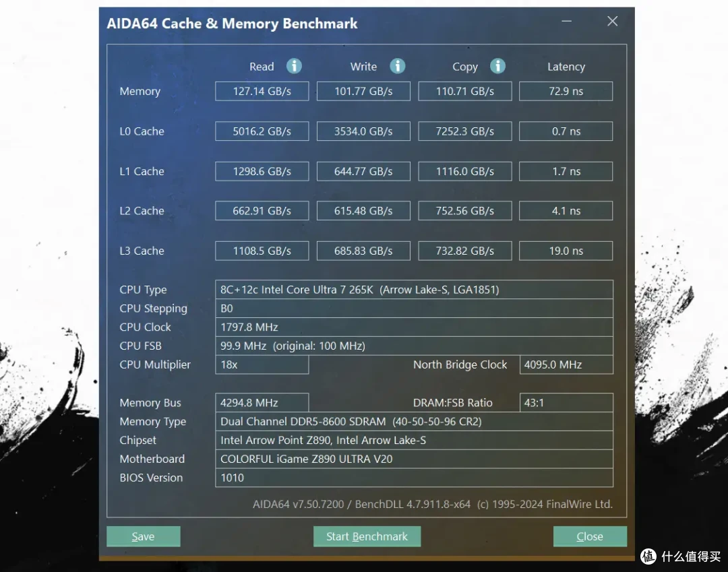Select Memory Copy value 110.71 GB/s
Image resolution: width=728 pixels, height=572 pixels.
click(x=464, y=92)
